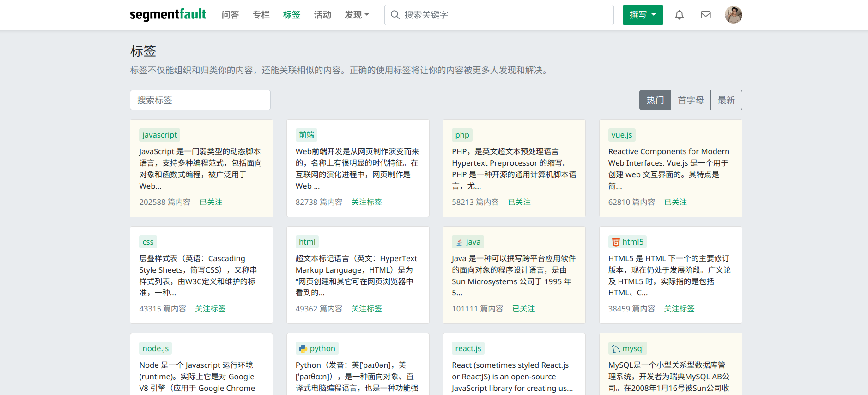Click the HTML5 shield tag icon
868x395 pixels.
[616, 242]
